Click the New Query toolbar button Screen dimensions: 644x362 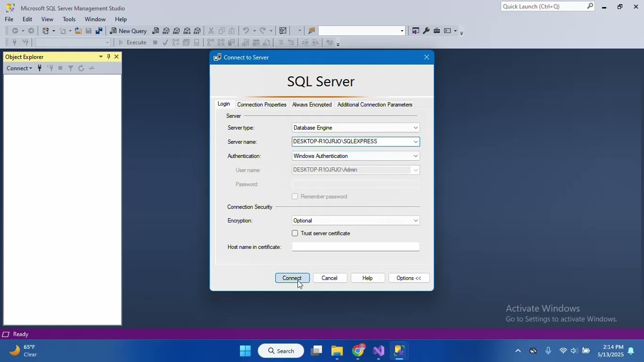coord(128,31)
